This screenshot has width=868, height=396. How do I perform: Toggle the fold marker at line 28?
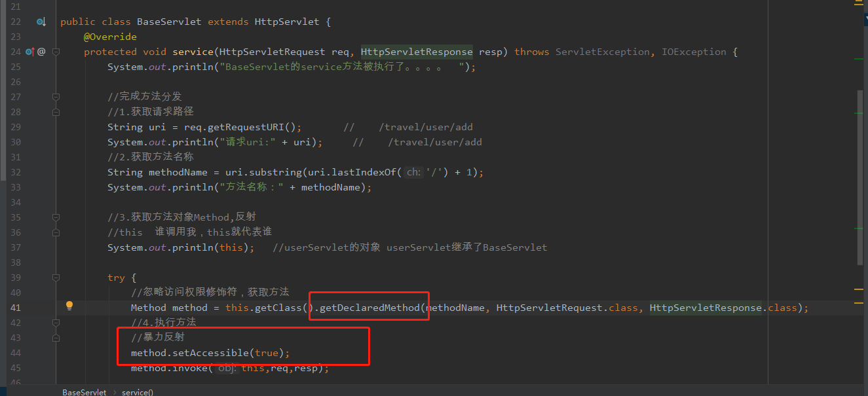[x=56, y=112]
